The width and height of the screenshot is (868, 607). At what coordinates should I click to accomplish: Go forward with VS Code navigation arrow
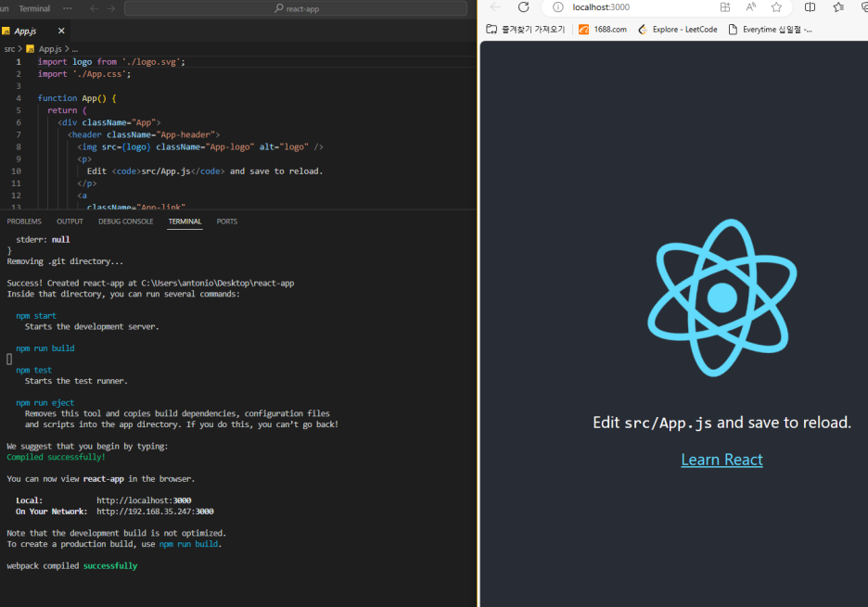110,8
